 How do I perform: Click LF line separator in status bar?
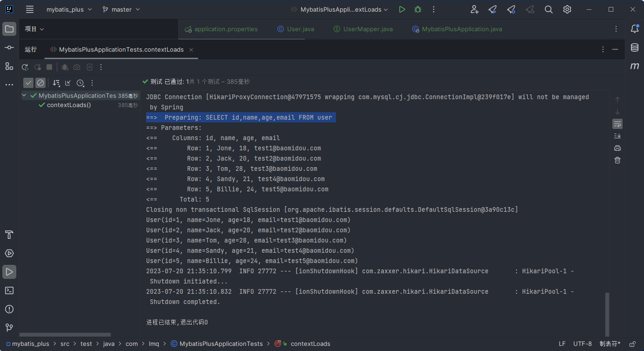(x=562, y=344)
